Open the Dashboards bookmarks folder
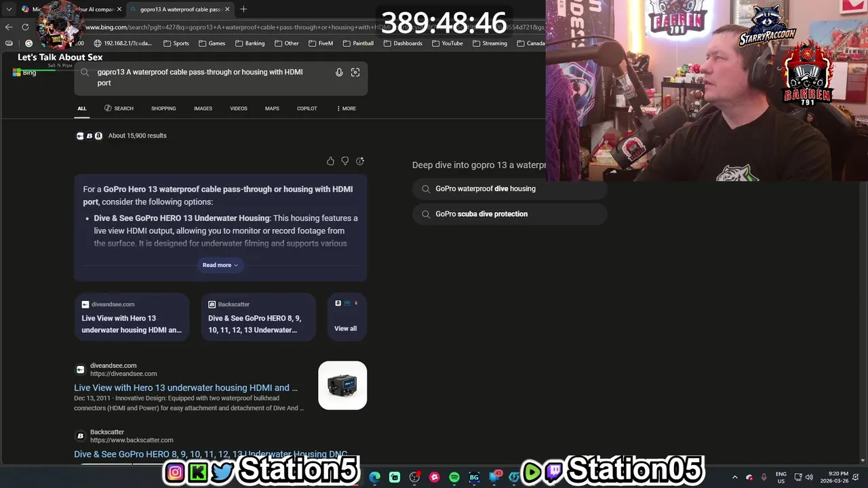 pyautogui.click(x=403, y=43)
